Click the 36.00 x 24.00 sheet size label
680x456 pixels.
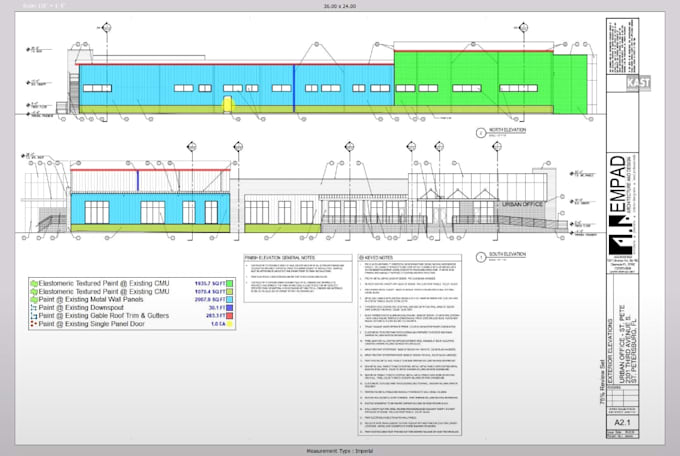pos(340,6)
